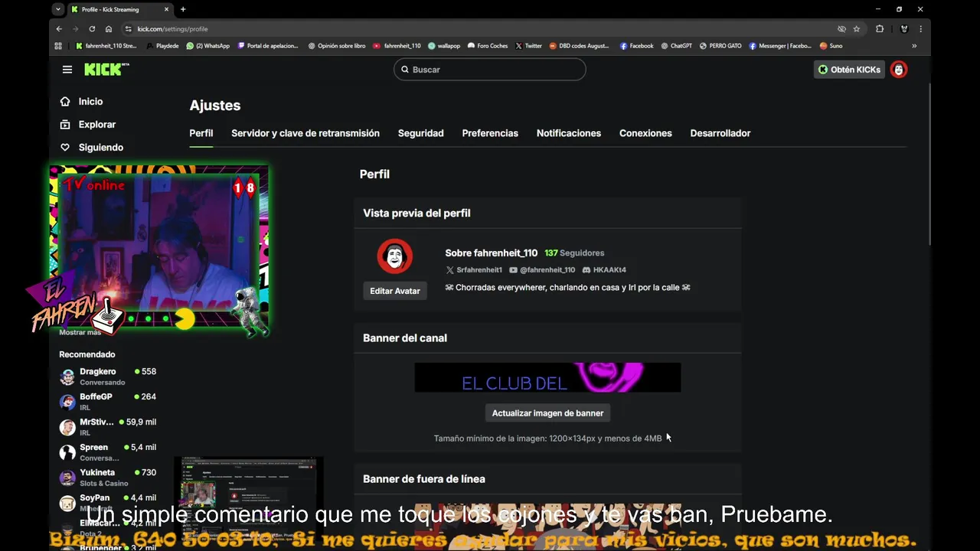Click the search magnifier icon
The width and height of the screenshot is (980, 551).
(x=405, y=70)
